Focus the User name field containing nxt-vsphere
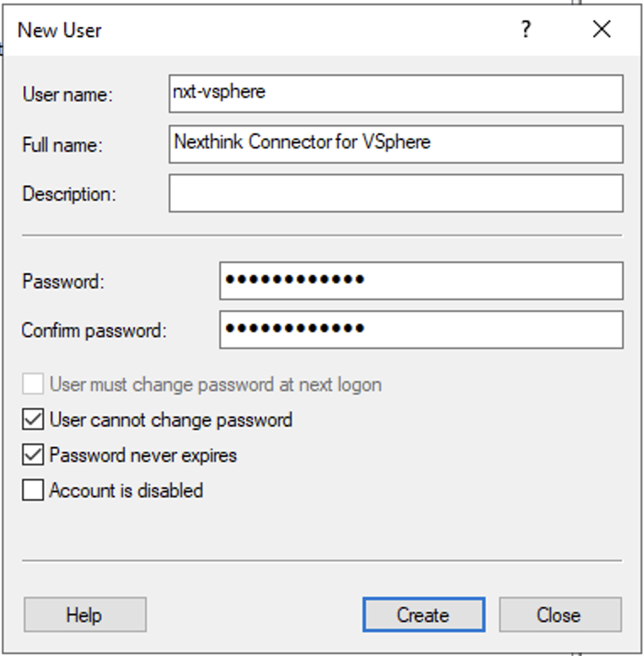The image size is (644, 656). 395,93
